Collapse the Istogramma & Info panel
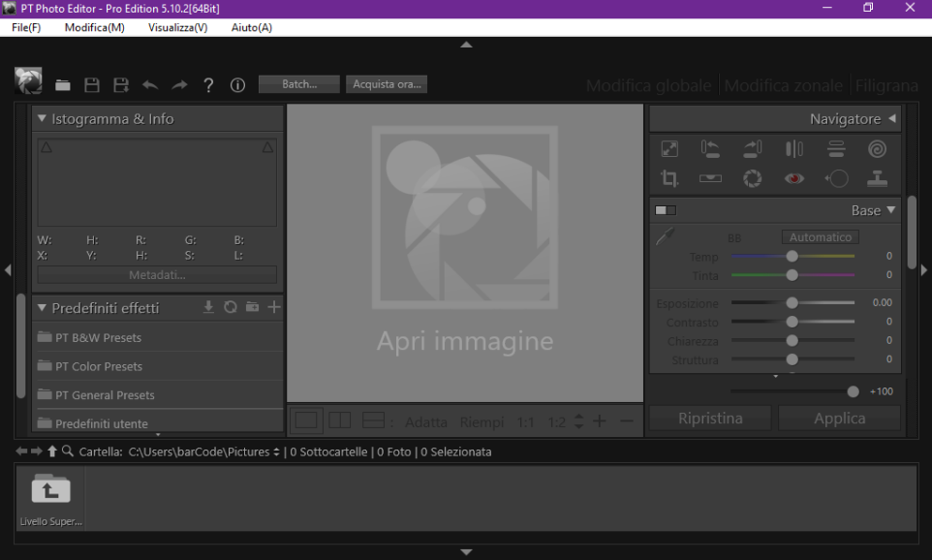This screenshot has height=560, width=932. pyautogui.click(x=42, y=118)
